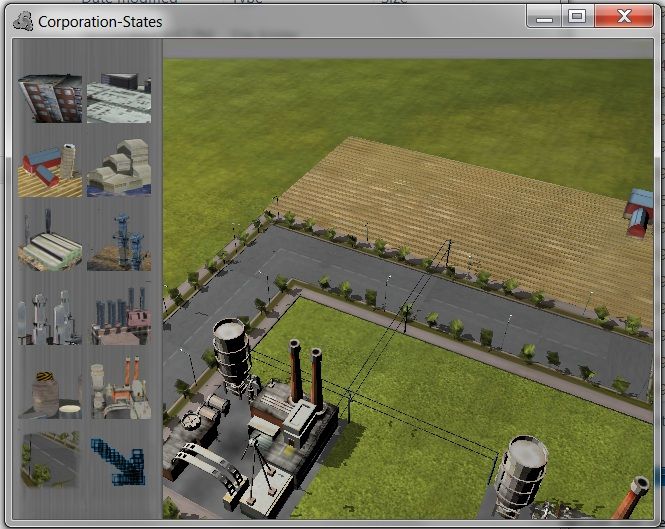This screenshot has width=665, height=529.
Task: Close the Corporation-States window
Action: point(623,17)
